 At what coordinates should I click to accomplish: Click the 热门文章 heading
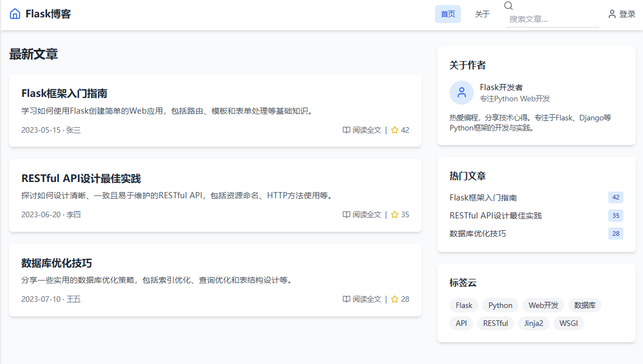click(468, 176)
